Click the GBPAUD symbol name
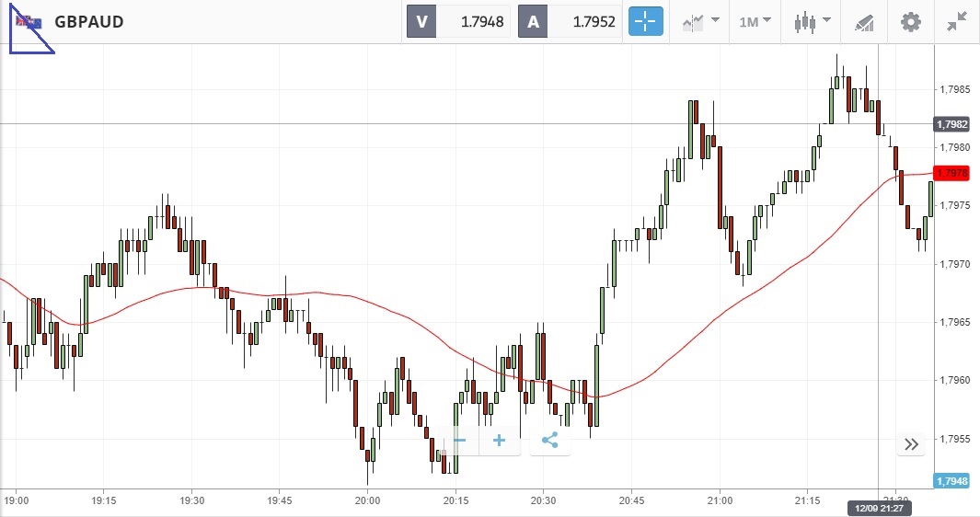Viewport: 980px width, 517px height. pyautogui.click(x=89, y=22)
